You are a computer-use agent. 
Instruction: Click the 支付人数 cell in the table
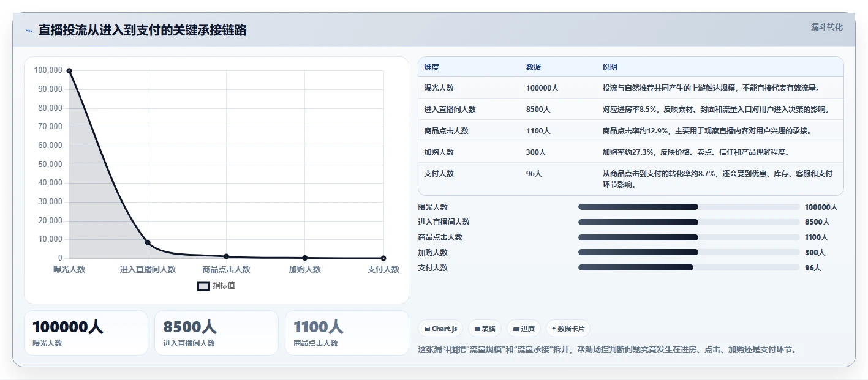tap(439, 174)
